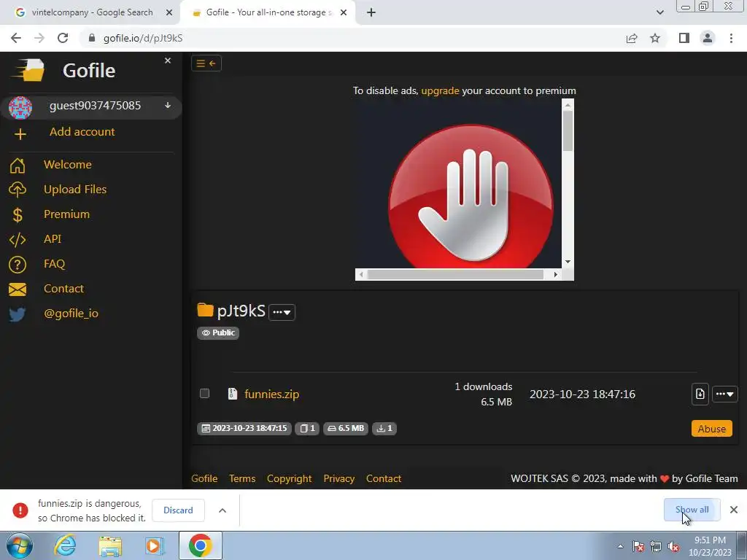Click the pJt9kS folder icon
The image size is (747, 560).
pyautogui.click(x=205, y=310)
